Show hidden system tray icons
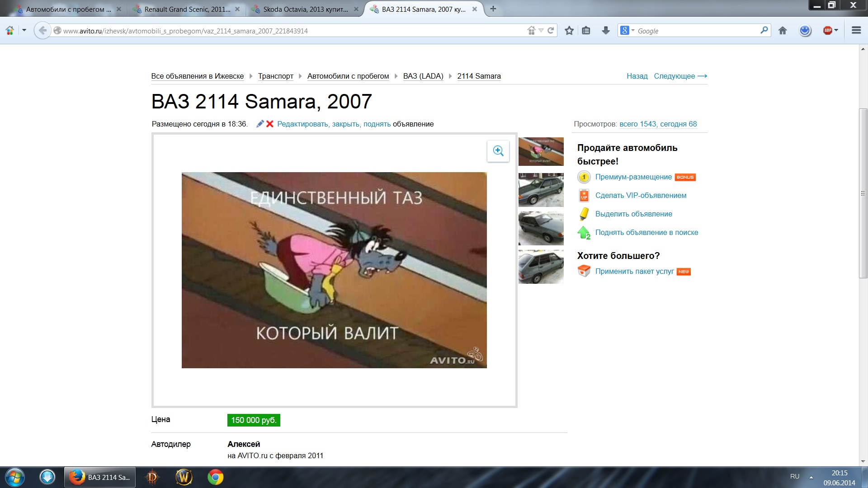 click(x=811, y=477)
